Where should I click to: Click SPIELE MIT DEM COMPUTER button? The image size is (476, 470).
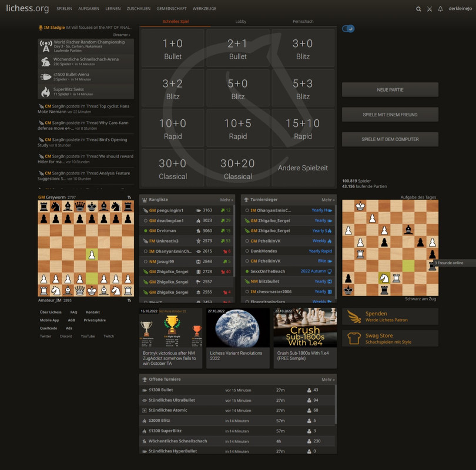[390, 139]
